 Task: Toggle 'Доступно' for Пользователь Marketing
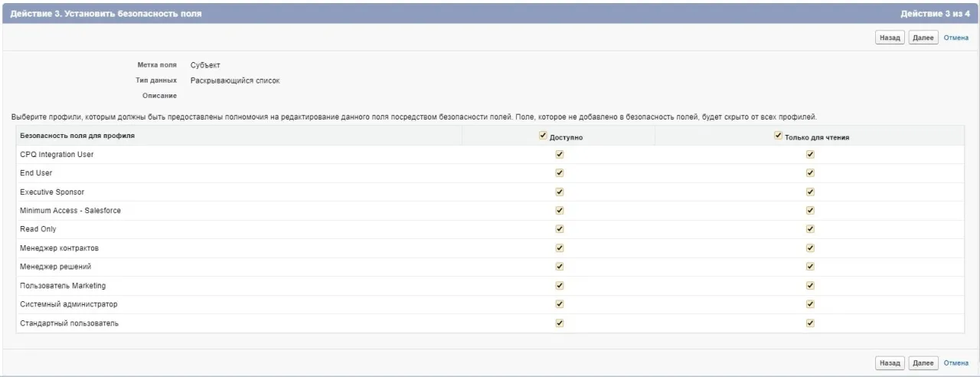[x=560, y=285]
